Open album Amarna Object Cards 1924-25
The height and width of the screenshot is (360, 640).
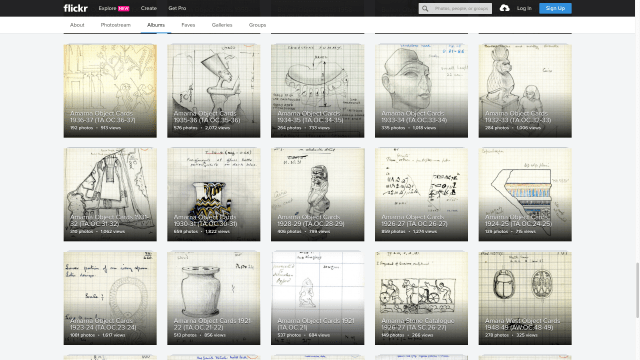(x=525, y=194)
